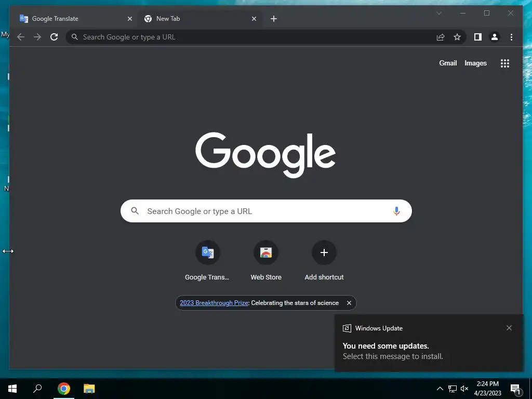Viewport: 532px width, 399px height.
Task: Bookmark this tab with star icon
Action: tap(457, 37)
